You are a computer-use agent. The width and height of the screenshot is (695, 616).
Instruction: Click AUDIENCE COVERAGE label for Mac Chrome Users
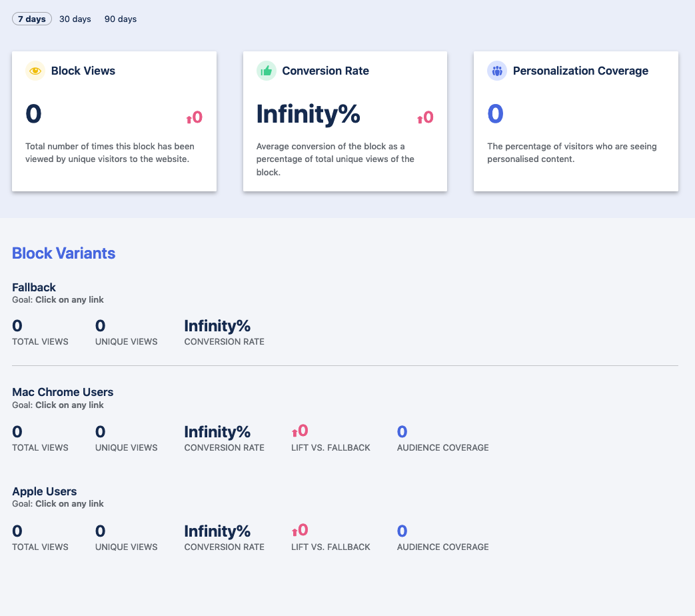(443, 447)
